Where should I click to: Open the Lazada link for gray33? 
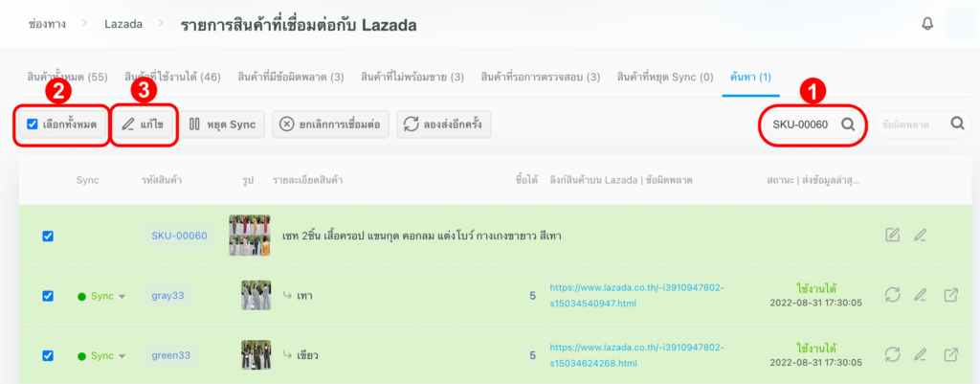pyautogui.click(x=636, y=295)
